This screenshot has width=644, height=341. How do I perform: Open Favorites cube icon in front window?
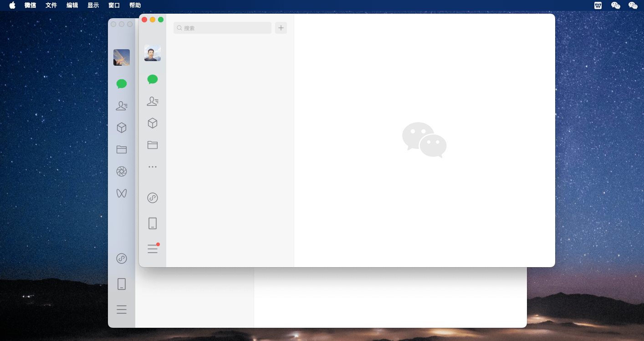tap(153, 123)
